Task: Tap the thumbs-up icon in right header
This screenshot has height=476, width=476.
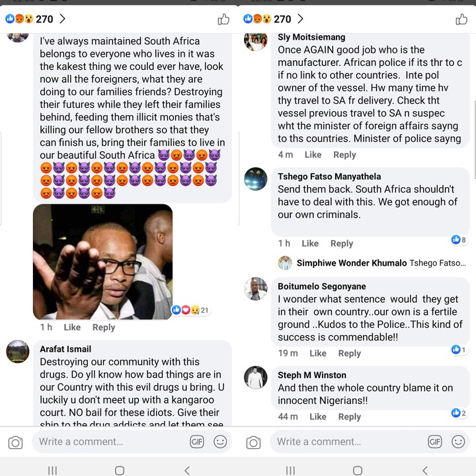Action: 461,19
